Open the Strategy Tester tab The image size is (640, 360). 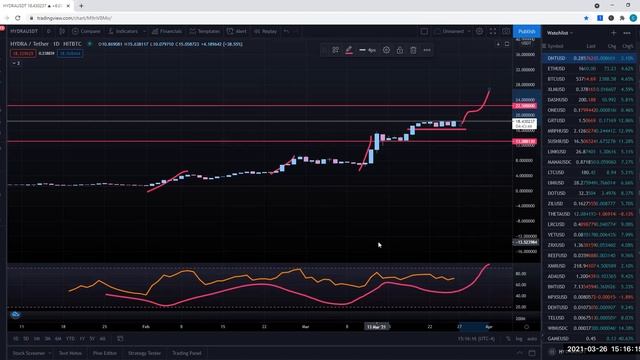pos(144,353)
